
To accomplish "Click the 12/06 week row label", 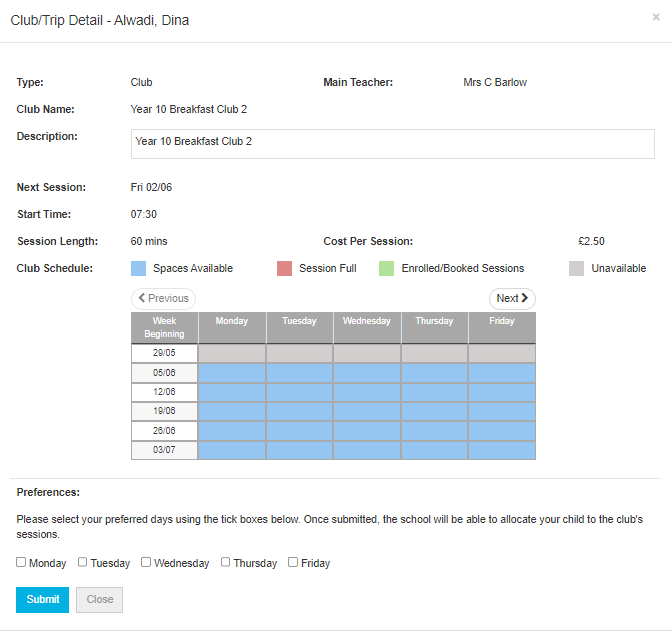I will 164,392.
